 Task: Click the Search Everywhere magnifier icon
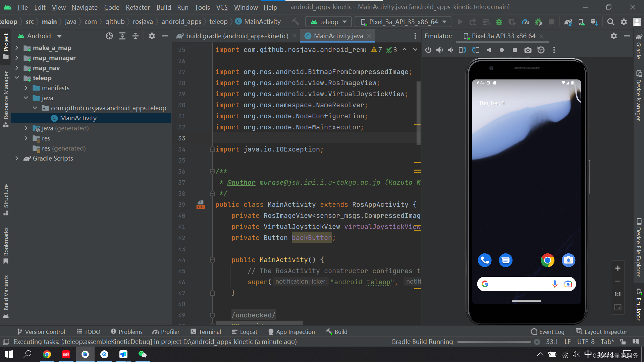coord(611,22)
